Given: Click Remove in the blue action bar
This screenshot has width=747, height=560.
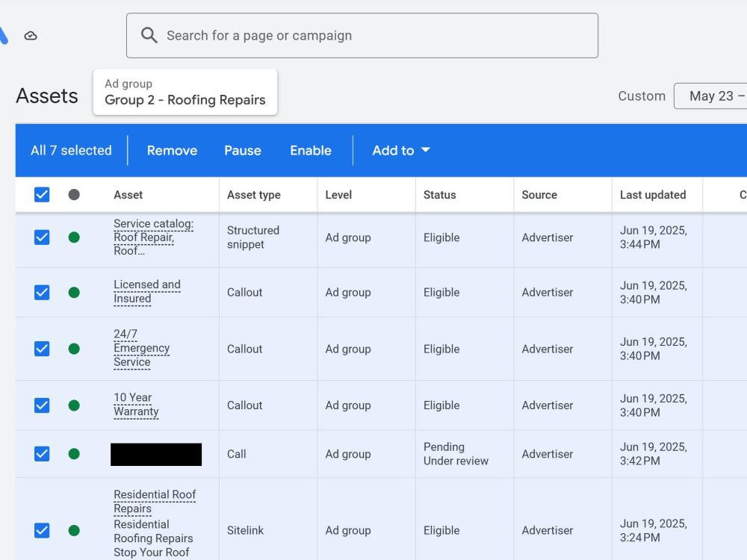Looking at the screenshot, I should (172, 151).
